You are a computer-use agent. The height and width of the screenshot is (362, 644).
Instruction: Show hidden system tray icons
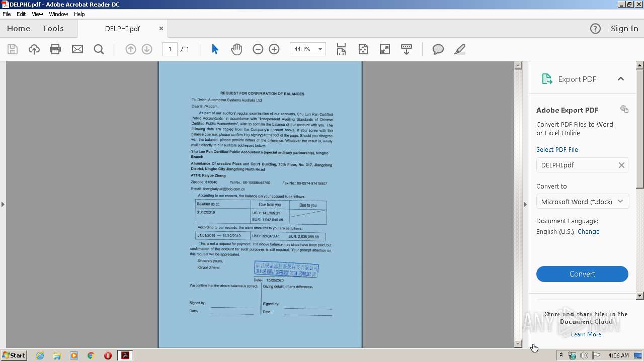click(561, 355)
